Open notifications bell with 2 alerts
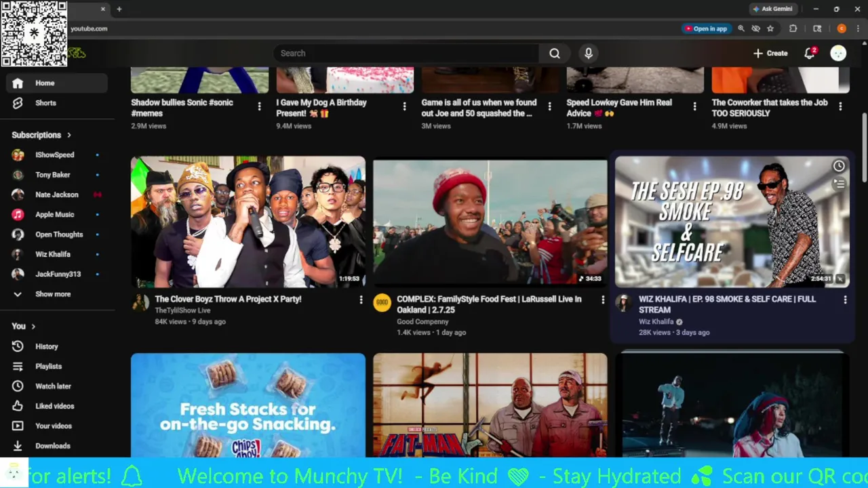The image size is (868, 488). tap(810, 54)
